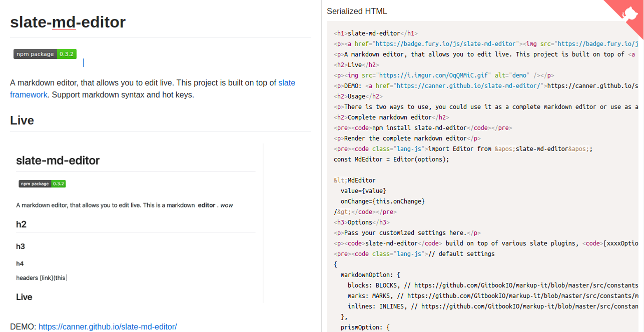Click the imgur demo img code line
Screen dimensions: 644x332
click(x=444, y=75)
